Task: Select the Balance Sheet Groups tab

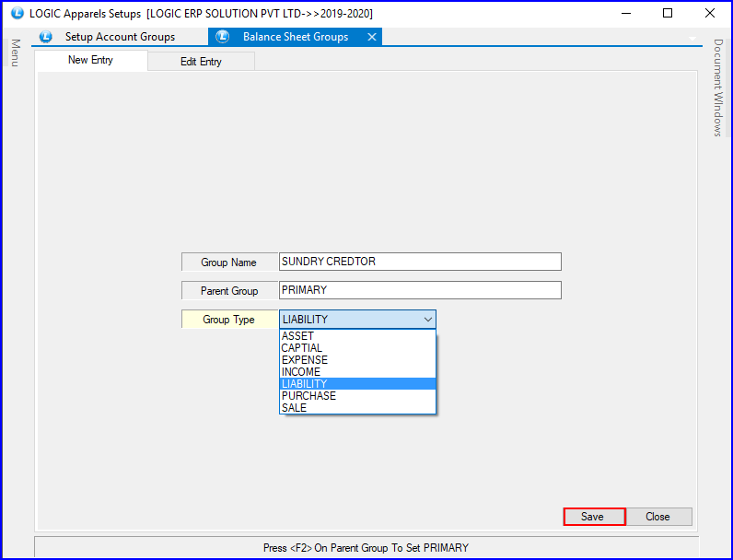Action: (x=295, y=37)
